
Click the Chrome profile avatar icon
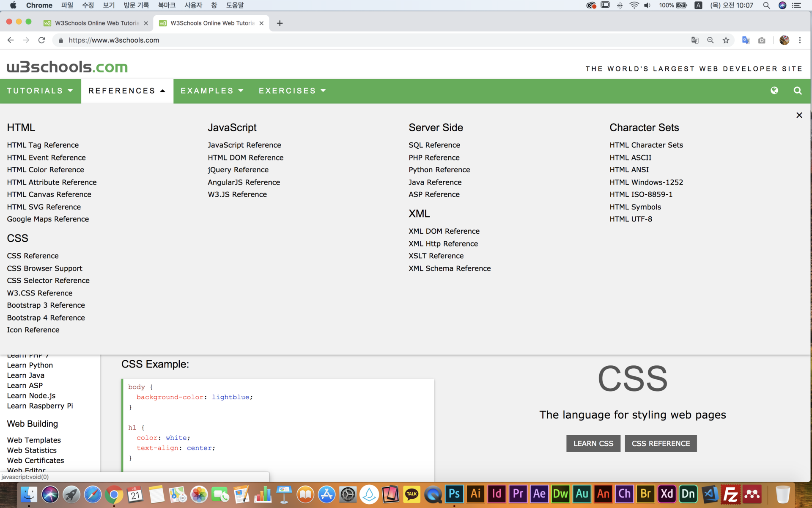[x=785, y=40]
